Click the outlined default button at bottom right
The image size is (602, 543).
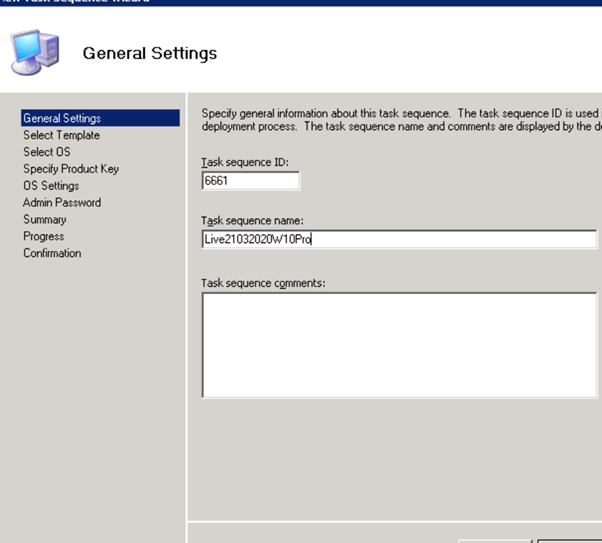[x=570, y=540]
